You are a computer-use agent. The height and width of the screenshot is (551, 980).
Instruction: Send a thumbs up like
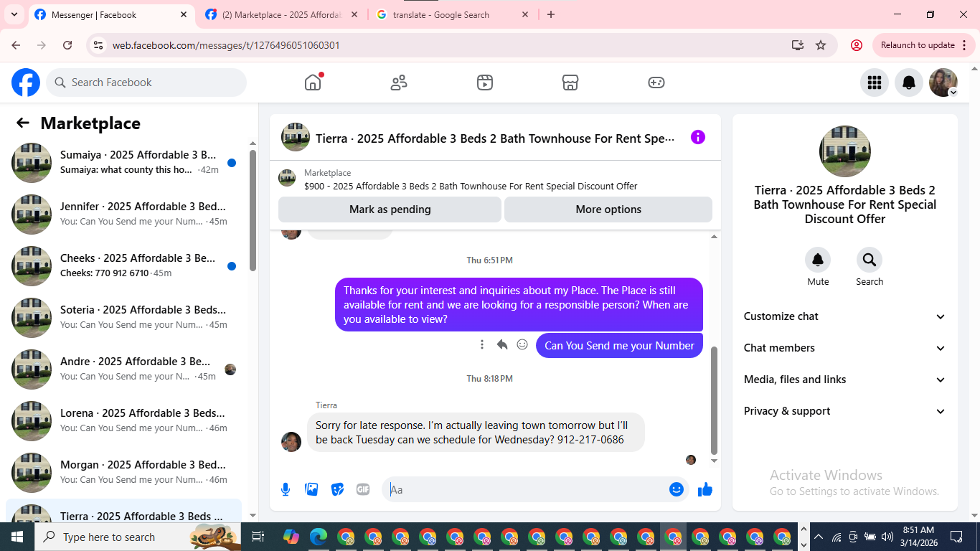(x=705, y=489)
